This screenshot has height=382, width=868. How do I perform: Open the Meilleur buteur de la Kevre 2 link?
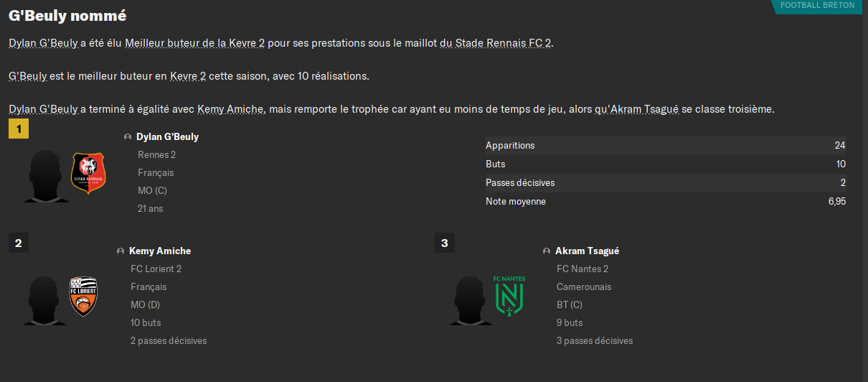coord(195,43)
